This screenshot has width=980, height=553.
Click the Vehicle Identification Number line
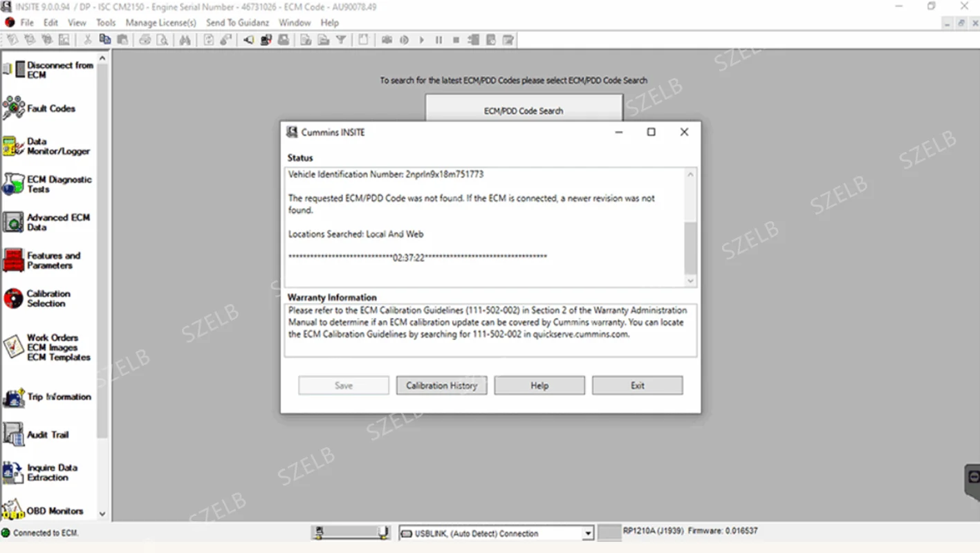(386, 174)
